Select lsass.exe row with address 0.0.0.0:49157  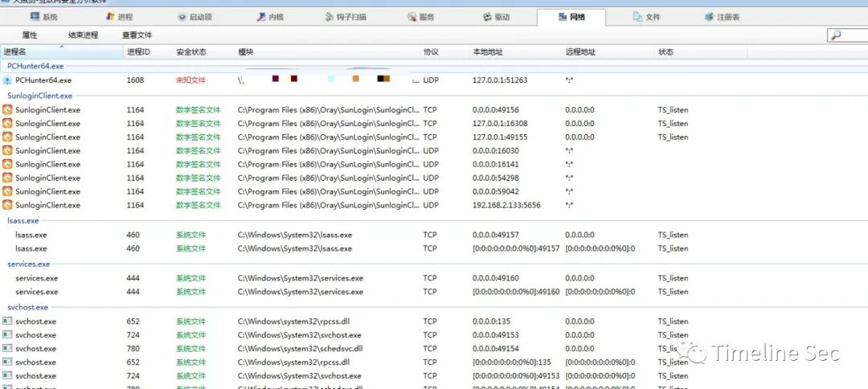click(x=434, y=235)
